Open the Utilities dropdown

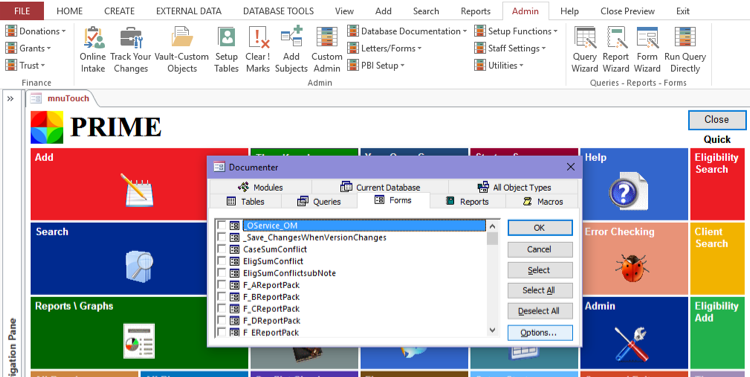coord(499,66)
